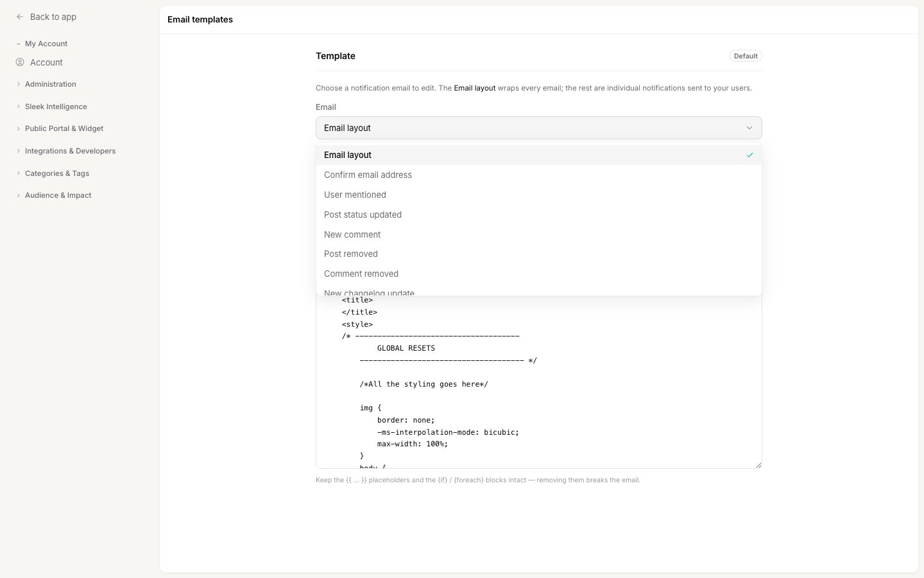Choose Confirm email address template

(539, 175)
